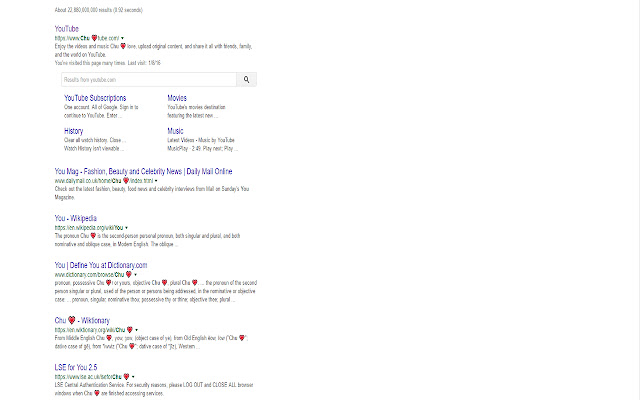Click the heart icon in the lse.ac.uk URL line

pos(127,376)
